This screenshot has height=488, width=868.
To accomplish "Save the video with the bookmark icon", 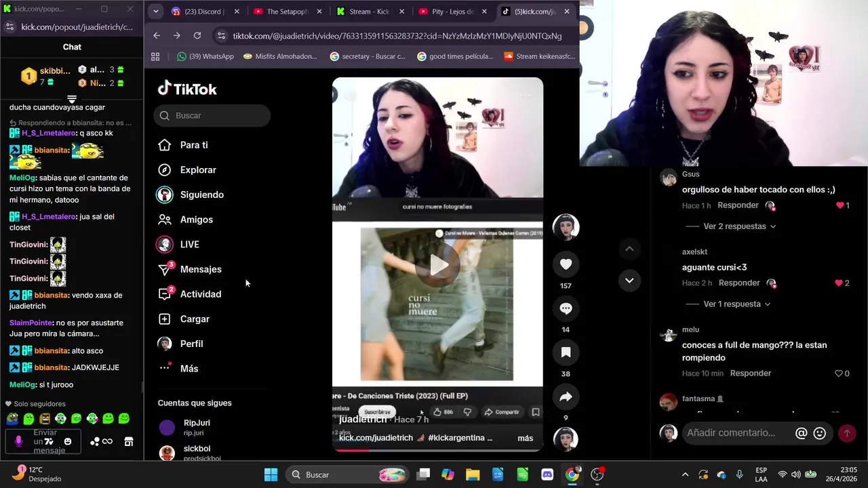I will (566, 352).
